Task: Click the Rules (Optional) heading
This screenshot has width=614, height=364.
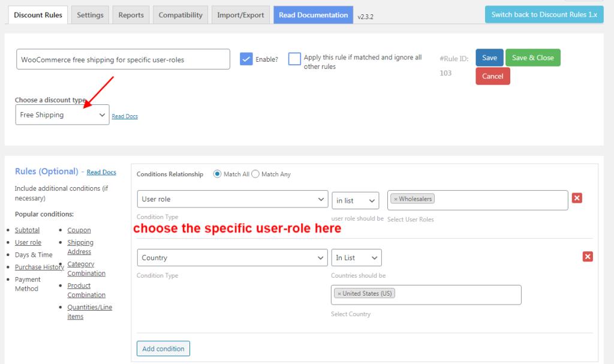Action: [47, 172]
